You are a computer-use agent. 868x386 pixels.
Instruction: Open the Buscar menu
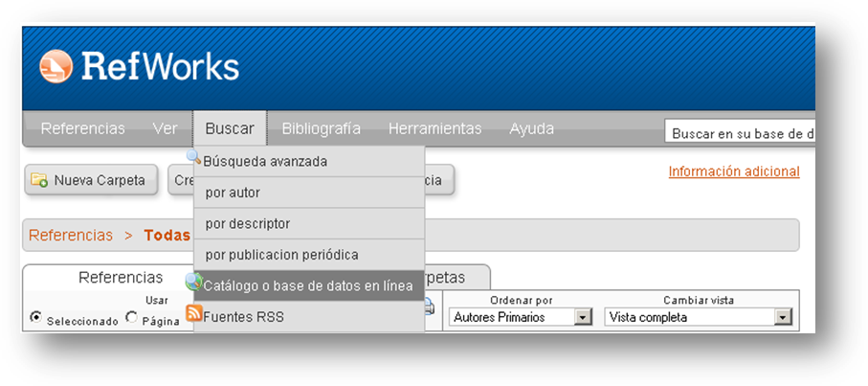coord(230,128)
